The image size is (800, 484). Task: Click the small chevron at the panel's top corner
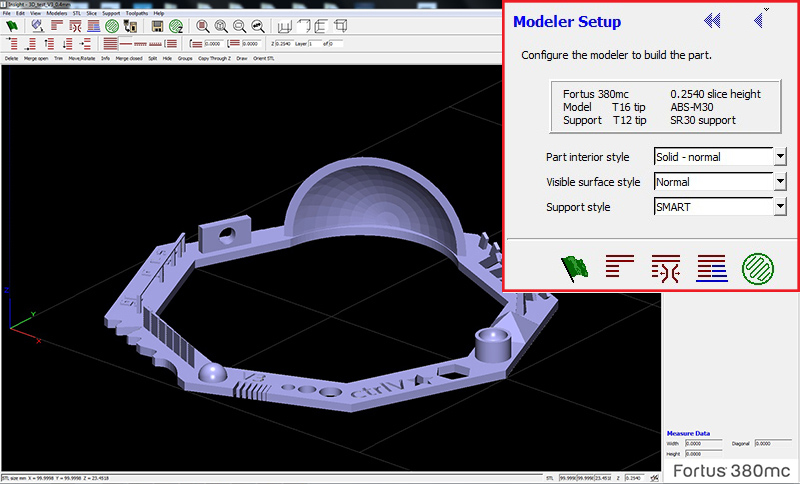[x=766, y=9]
